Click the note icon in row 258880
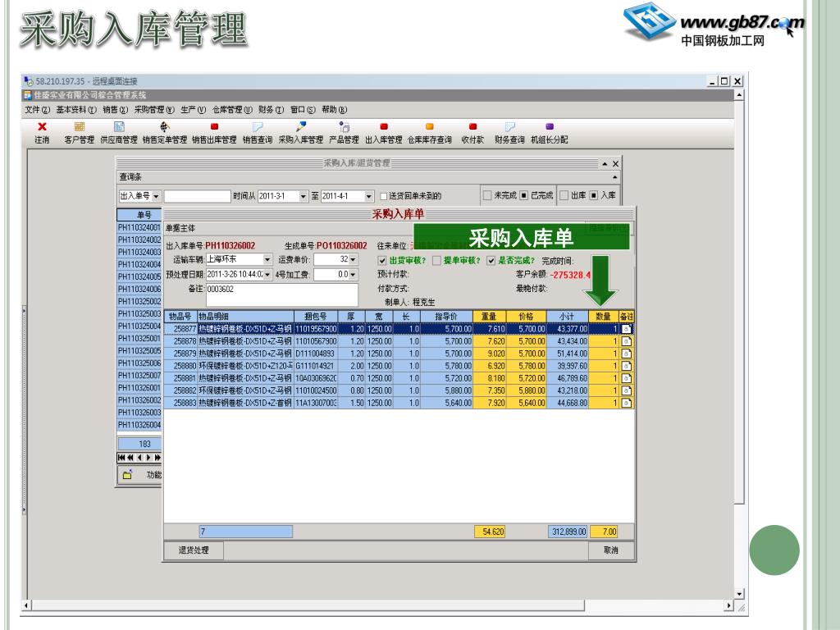 [626, 366]
